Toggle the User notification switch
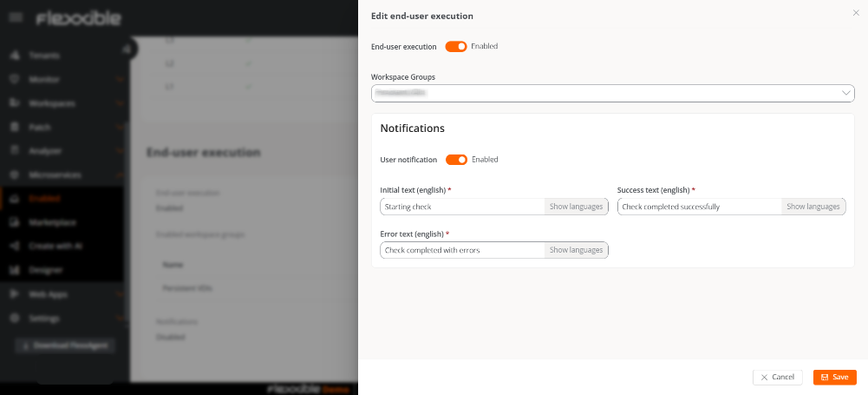The height and width of the screenshot is (395, 868). click(x=457, y=160)
